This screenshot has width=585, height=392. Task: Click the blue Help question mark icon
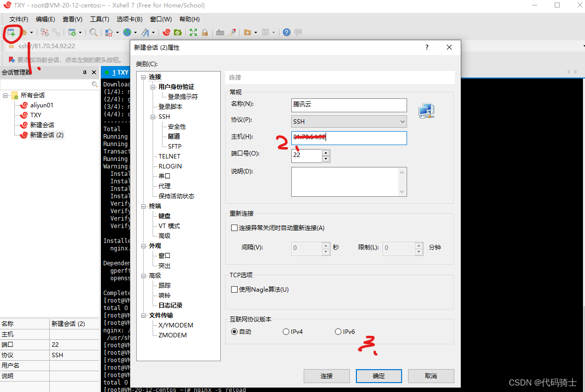[x=286, y=32]
